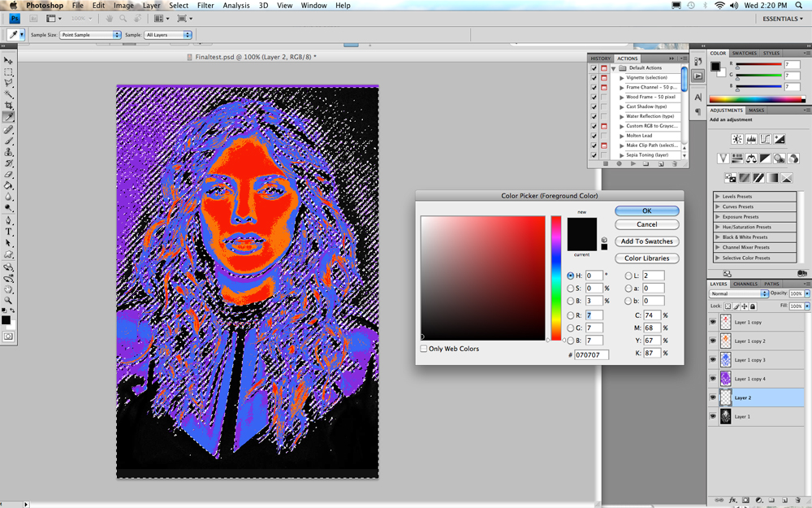Viewport: 812px width, 508px height.
Task: Expand the Curves Presets list
Action: tap(718, 206)
